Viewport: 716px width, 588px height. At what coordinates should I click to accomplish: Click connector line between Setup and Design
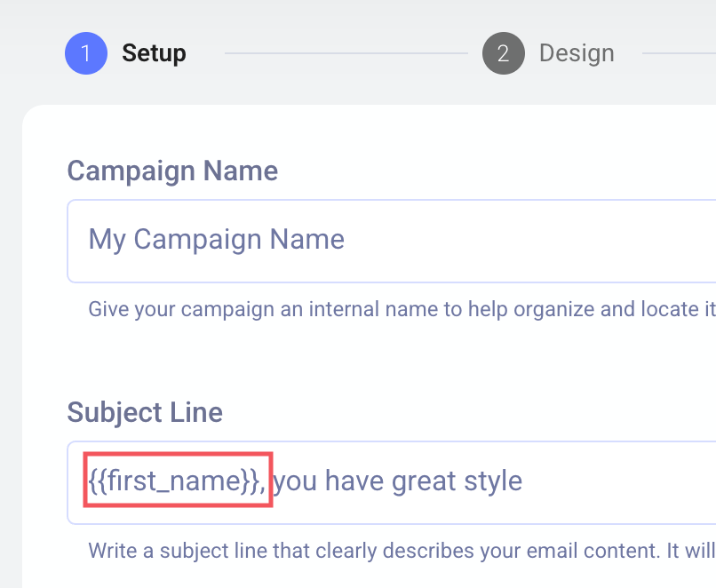pyautogui.click(x=346, y=53)
